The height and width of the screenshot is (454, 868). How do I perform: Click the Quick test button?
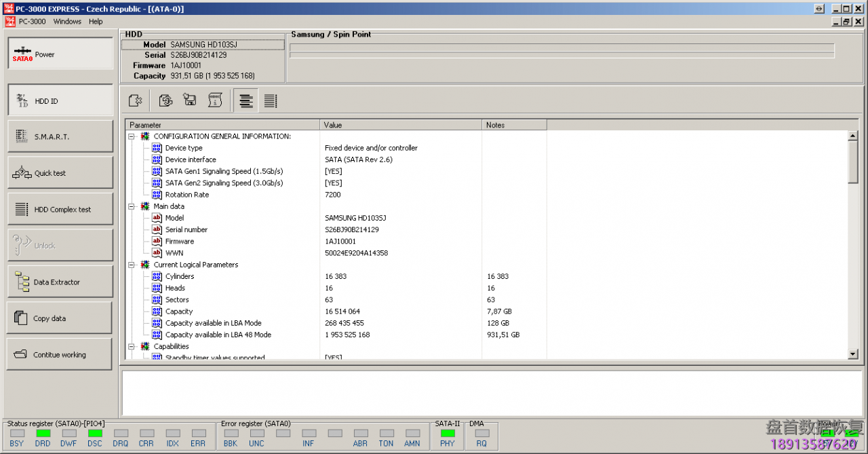click(x=60, y=173)
